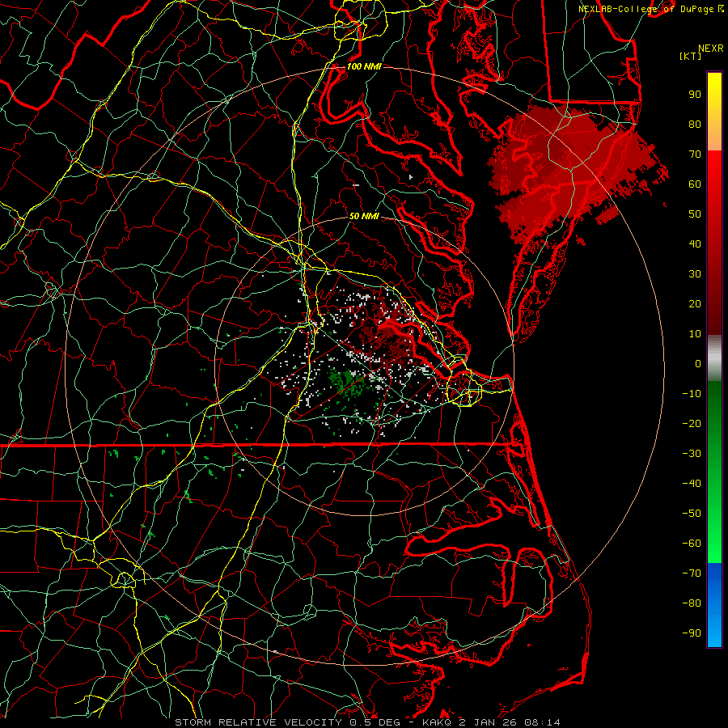Click the '[KT]' units label above color scale
The width and height of the screenshot is (728, 728).
pyautogui.click(x=690, y=56)
